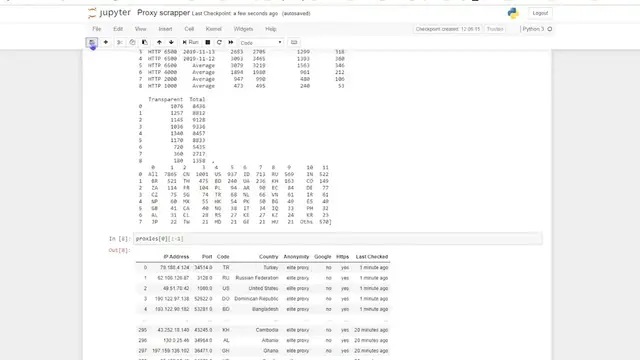Open the Edit menu
640x360 pixels.
pos(118,29)
